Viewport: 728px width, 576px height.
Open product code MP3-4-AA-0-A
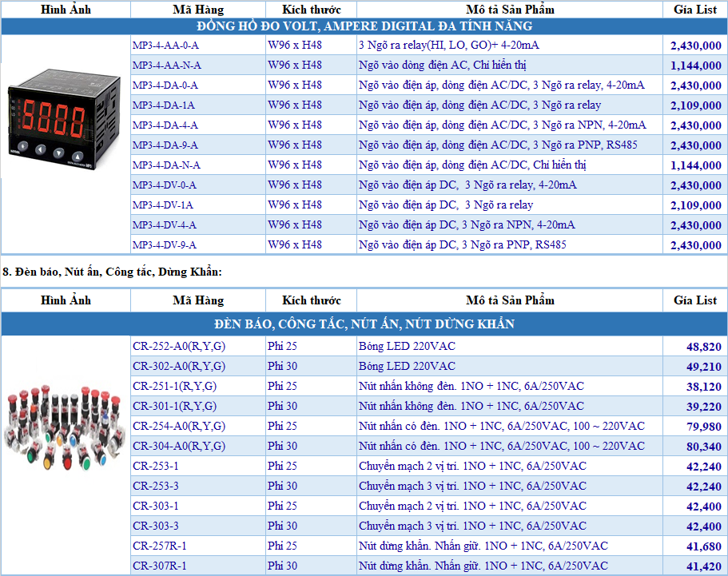(x=165, y=45)
